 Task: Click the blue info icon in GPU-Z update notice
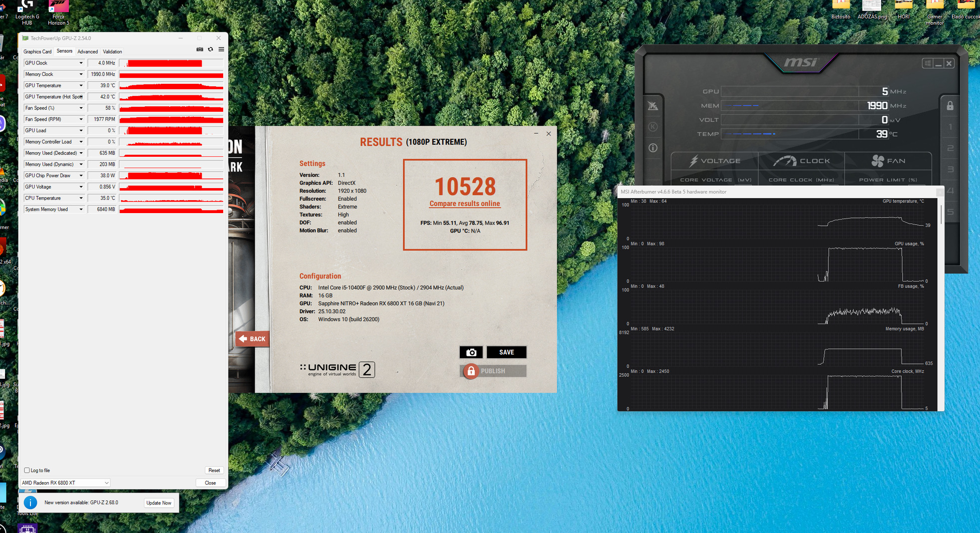click(30, 503)
